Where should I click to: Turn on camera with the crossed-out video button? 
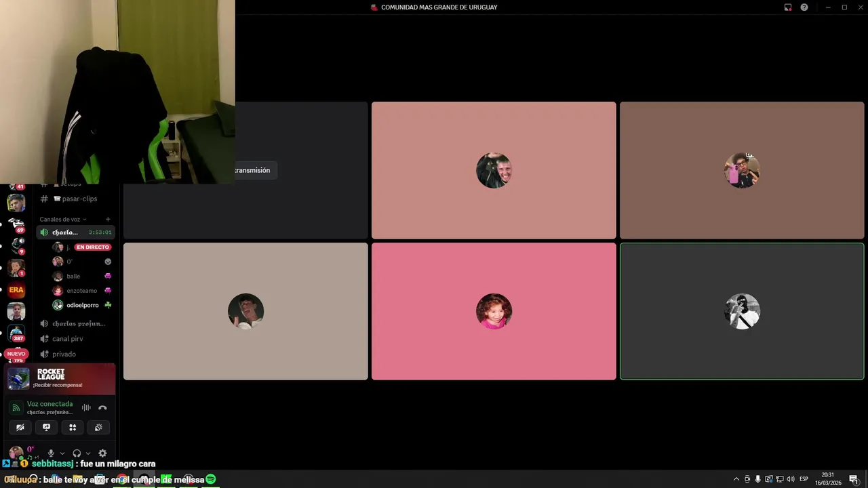click(20, 427)
